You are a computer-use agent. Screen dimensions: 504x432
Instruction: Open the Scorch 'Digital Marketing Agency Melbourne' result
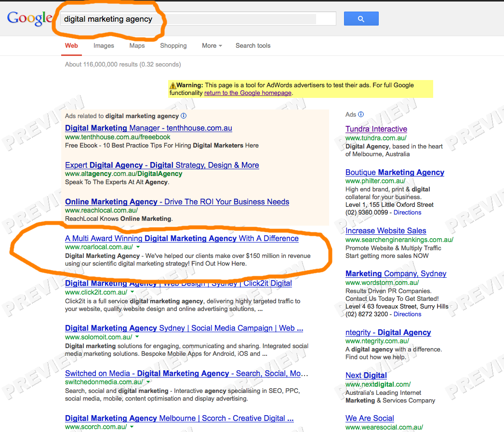pos(179,418)
